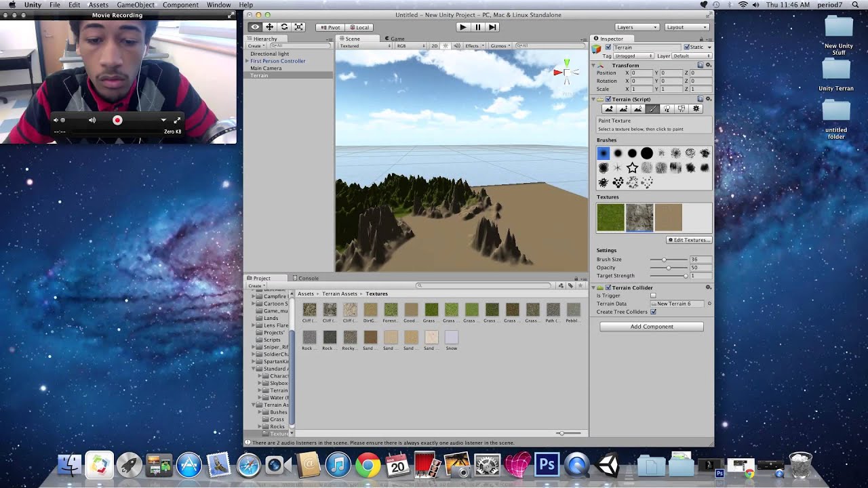Open the scene Effects dropdown
This screenshot has width=868, height=488.
tap(473, 46)
